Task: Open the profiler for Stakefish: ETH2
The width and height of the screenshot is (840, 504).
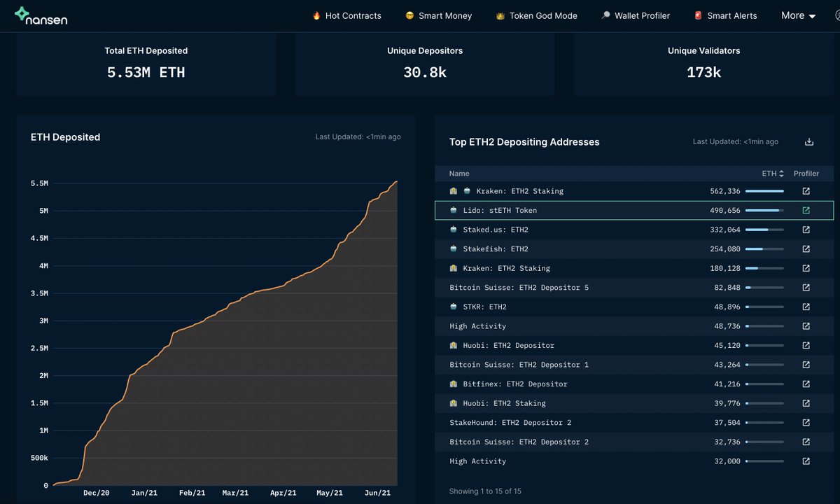Action: (x=806, y=248)
